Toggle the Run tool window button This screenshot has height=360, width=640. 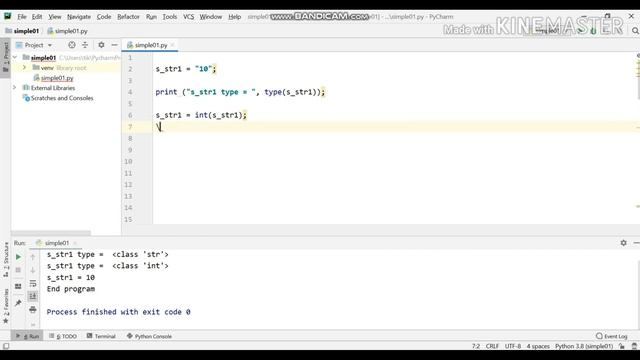(28, 336)
